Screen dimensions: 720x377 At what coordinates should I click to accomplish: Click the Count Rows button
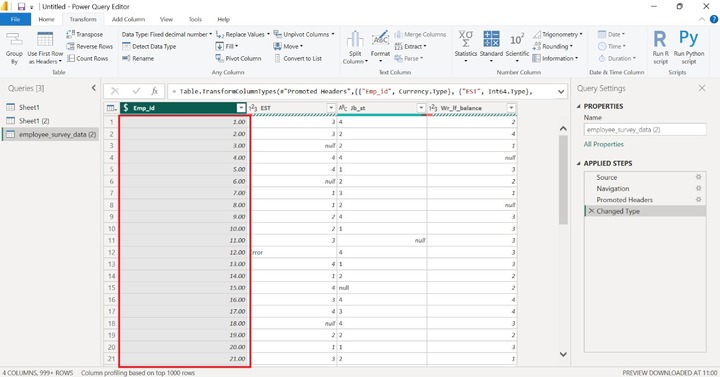tap(88, 58)
